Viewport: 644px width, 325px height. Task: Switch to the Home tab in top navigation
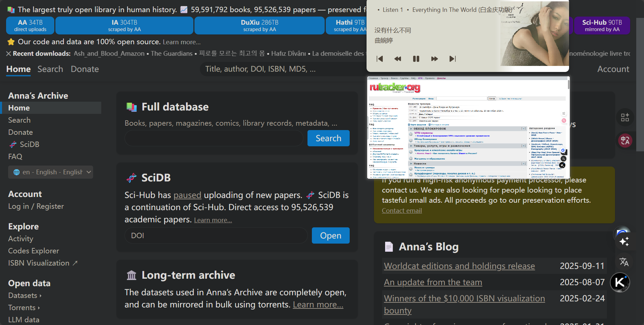19,69
